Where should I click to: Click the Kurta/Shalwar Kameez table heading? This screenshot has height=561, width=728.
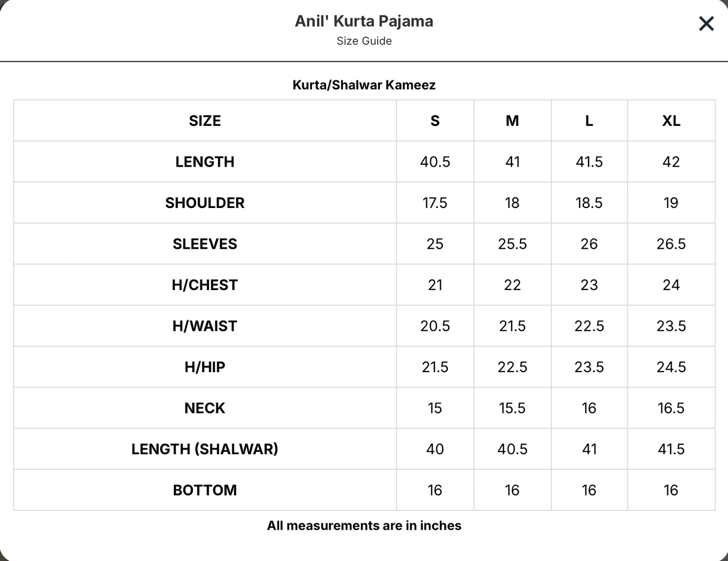coord(364,85)
